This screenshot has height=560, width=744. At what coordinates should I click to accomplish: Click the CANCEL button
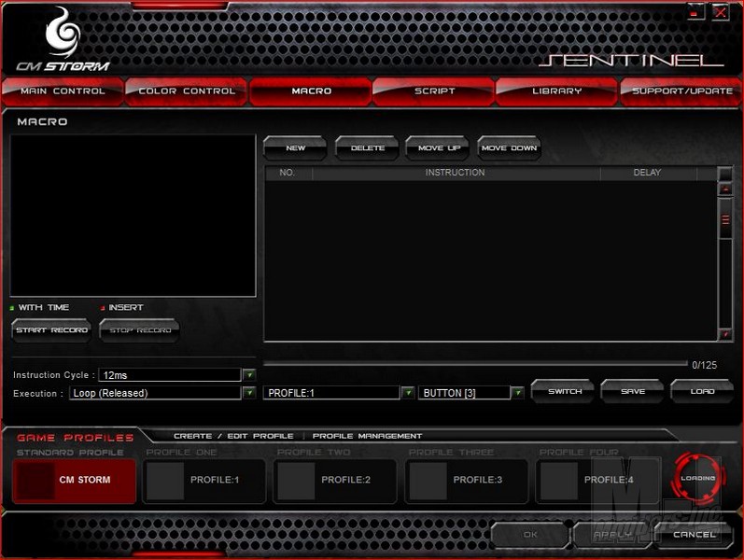pyautogui.click(x=694, y=535)
